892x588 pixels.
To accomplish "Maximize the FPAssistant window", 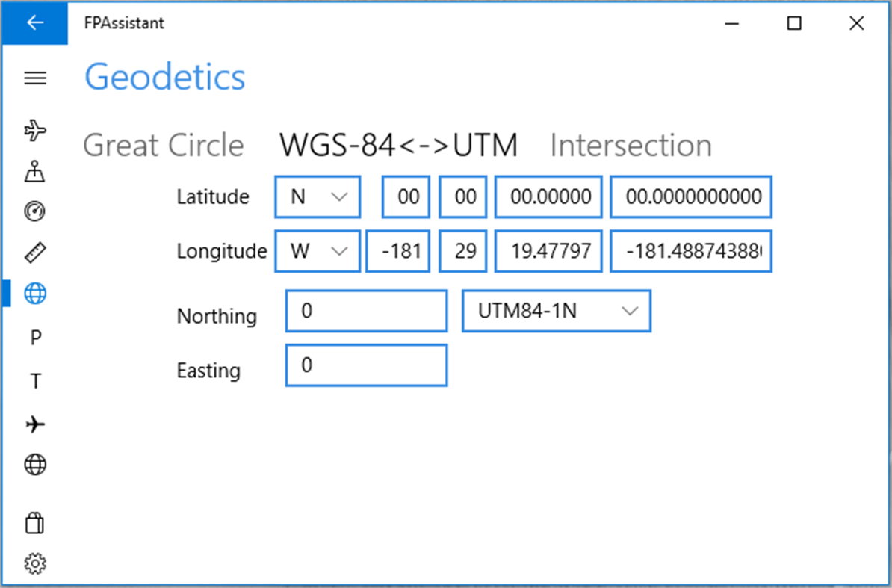I will (794, 23).
